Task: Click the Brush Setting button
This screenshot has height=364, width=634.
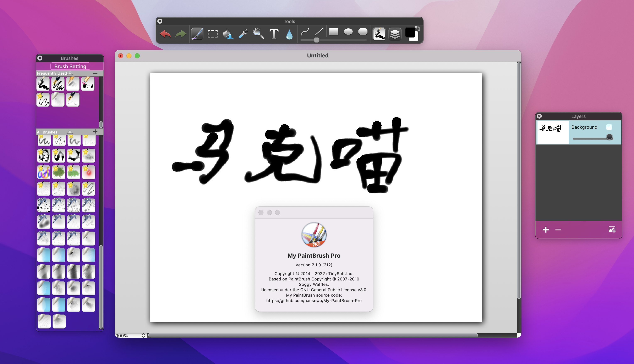Action: coord(70,66)
